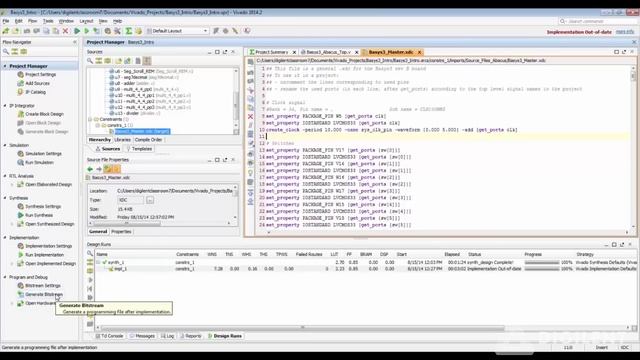Open the Default Layout dropdown
640x360 pixels.
(178, 31)
